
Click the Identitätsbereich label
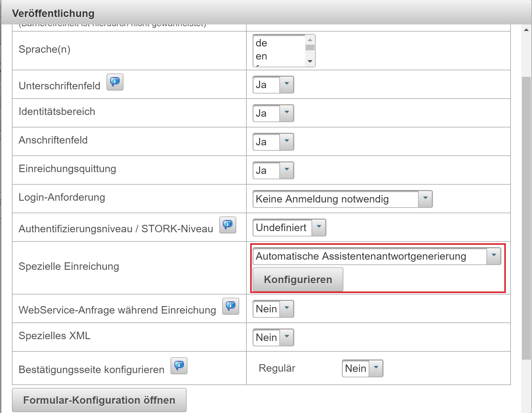pos(57,111)
